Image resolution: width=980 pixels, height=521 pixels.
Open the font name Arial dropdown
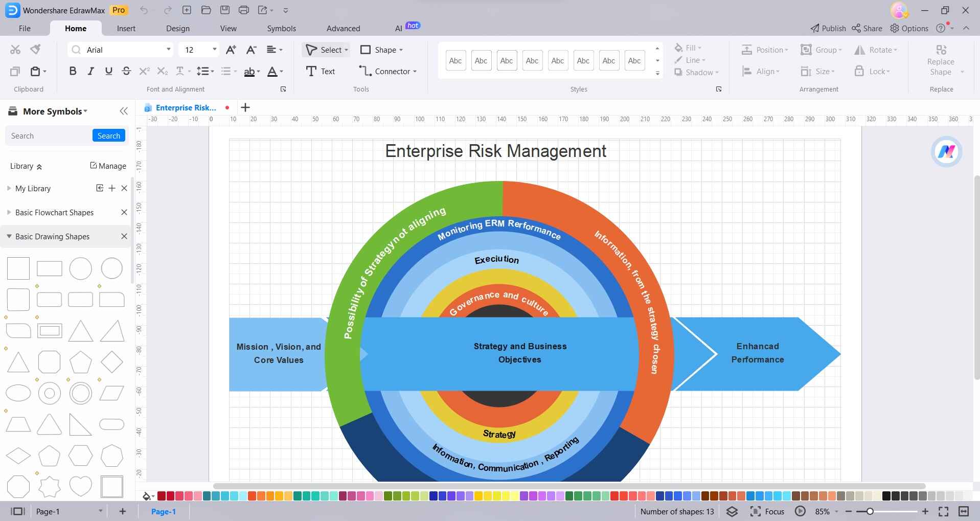pyautogui.click(x=168, y=50)
